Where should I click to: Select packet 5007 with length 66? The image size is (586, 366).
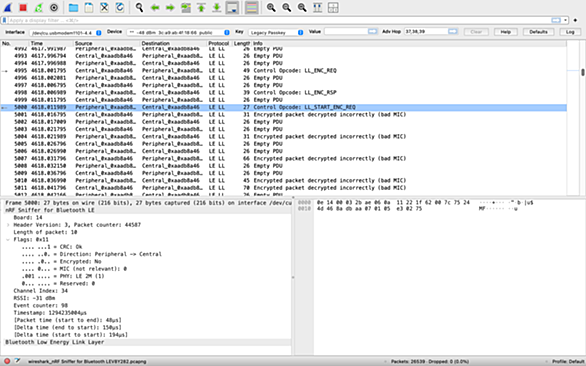click(x=284, y=159)
